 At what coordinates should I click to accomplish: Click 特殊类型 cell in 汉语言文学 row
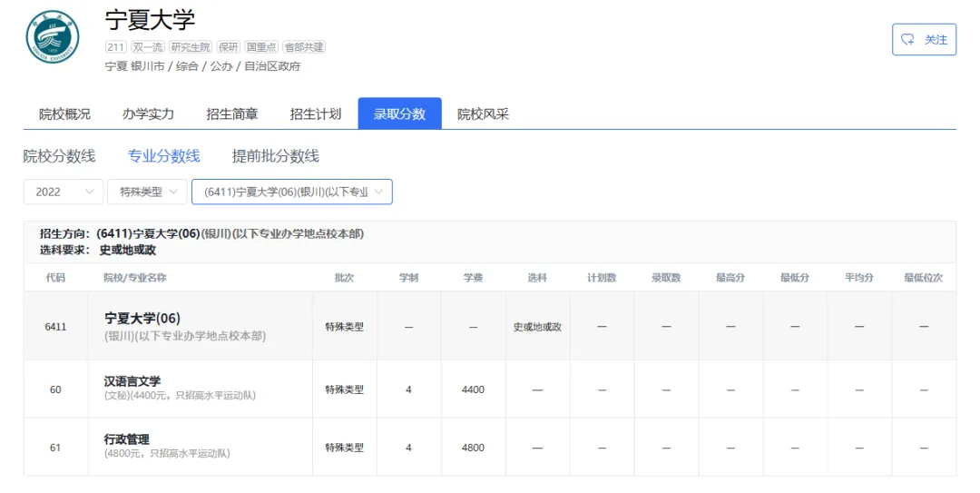[x=345, y=389]
